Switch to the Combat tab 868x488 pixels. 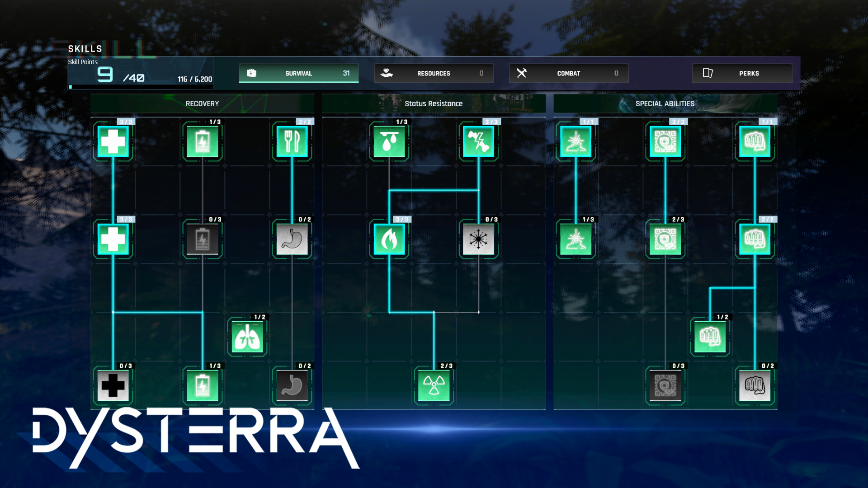coord(568,73)
